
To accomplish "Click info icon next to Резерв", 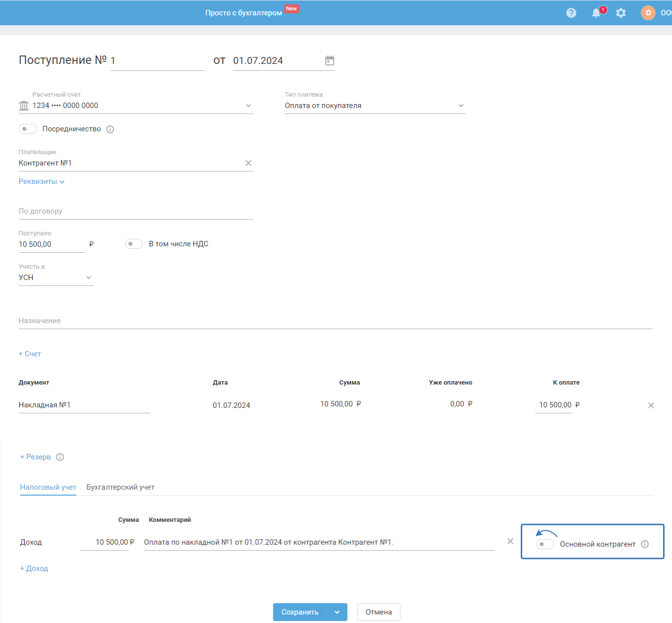I will [x=60, y=457].
